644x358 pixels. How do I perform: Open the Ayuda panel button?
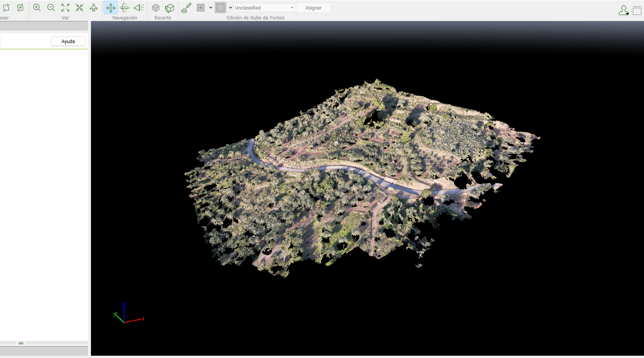(x=68, y=41)
